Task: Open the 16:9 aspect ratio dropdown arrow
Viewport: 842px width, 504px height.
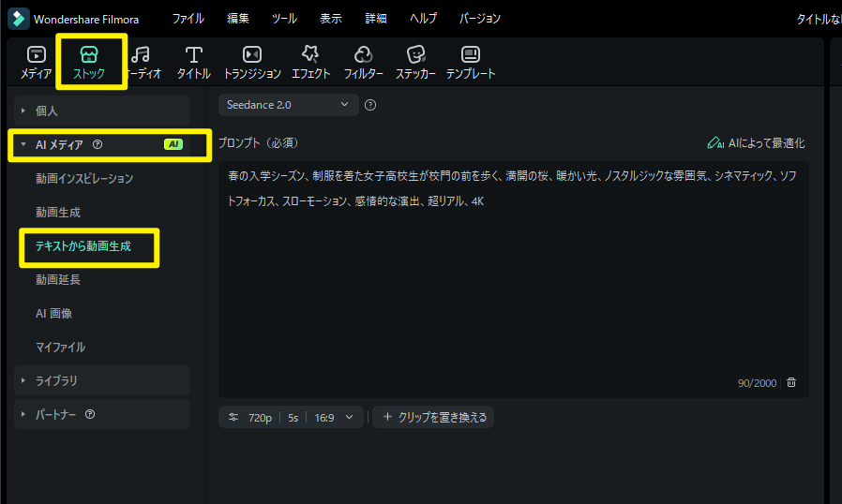Action: pos(350,417)
